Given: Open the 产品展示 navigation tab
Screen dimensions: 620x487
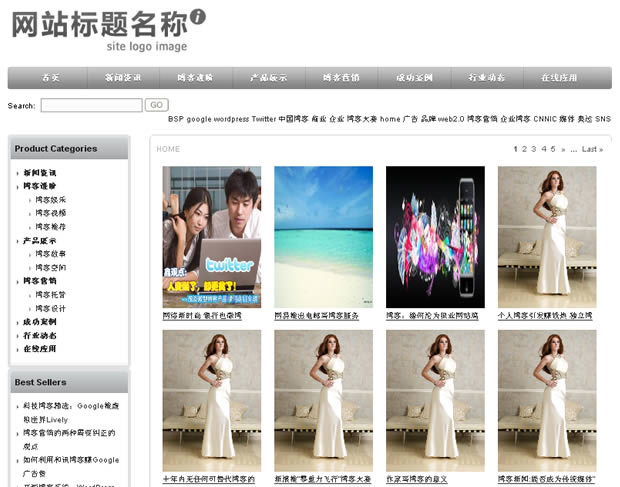Looking at the screenshot, I should click(268, 77).
